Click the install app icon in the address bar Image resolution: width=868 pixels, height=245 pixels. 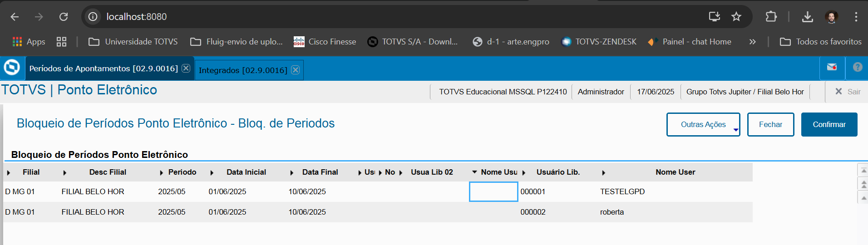coord(715,17)
